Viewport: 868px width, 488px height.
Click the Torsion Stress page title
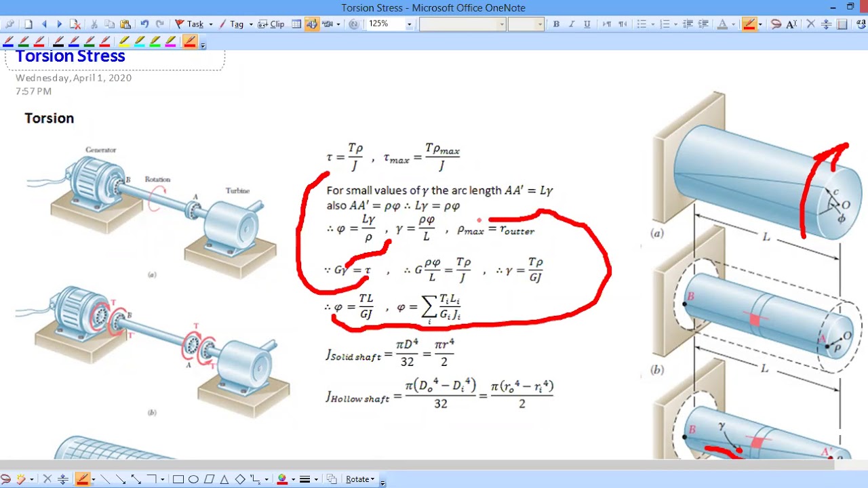click(x=70, y=56)
